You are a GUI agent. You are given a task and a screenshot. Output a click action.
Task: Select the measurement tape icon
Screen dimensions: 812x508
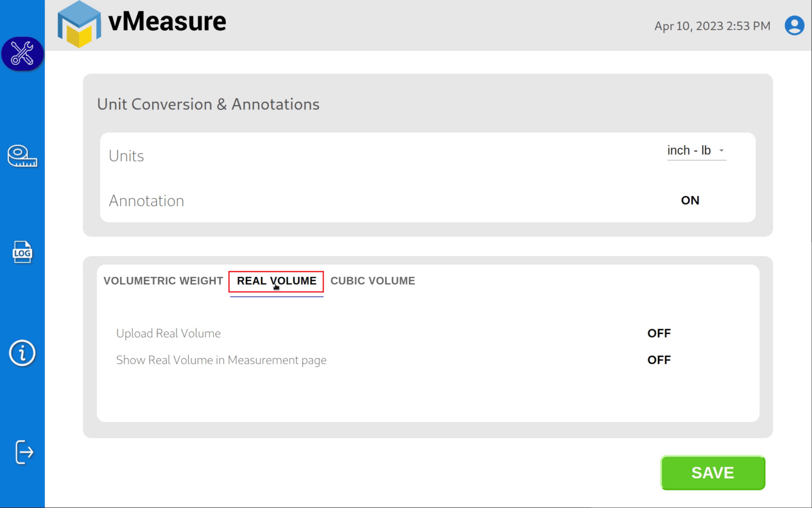point(22,156)
